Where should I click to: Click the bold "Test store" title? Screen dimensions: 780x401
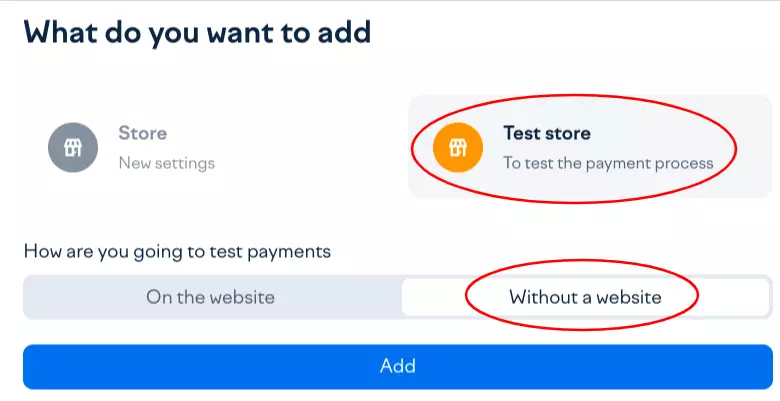click(546, 133)
